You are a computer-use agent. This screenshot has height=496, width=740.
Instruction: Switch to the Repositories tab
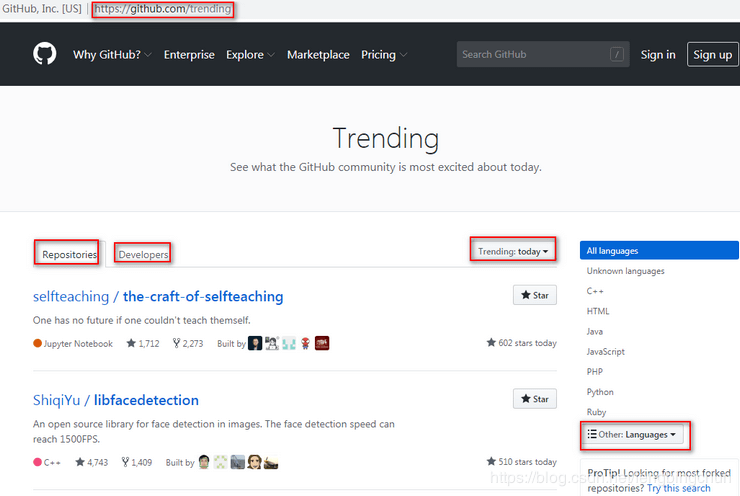tap(69, 254)
